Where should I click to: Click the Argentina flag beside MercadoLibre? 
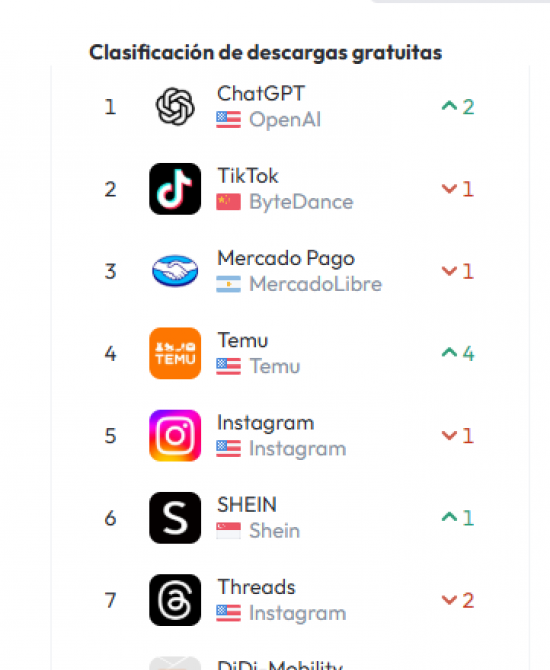click(x=229, y=284)
